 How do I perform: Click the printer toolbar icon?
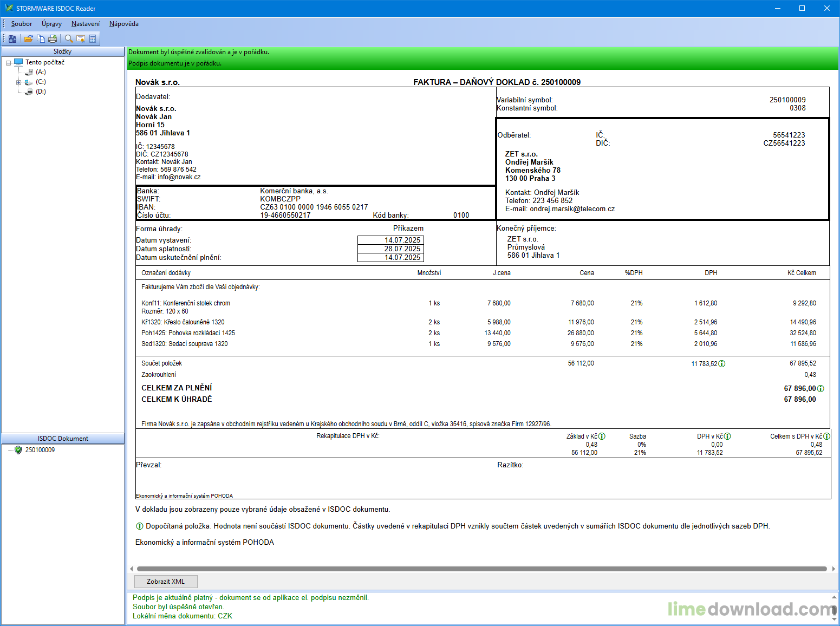coord(53,38)
